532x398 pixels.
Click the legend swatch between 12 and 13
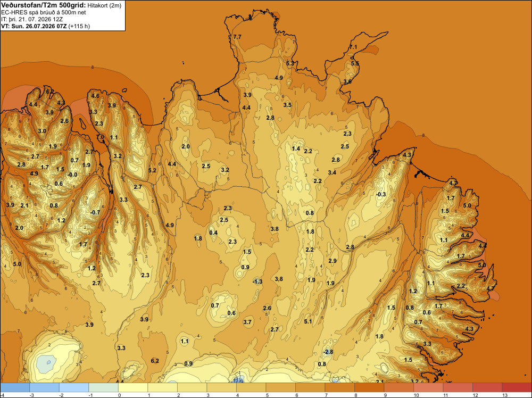(487, 387)
